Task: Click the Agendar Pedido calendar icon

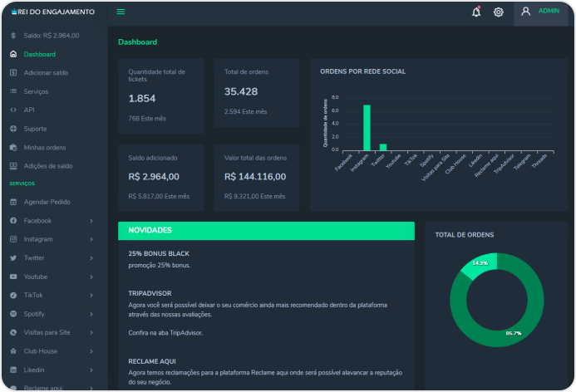Action: tap(13, 202)
